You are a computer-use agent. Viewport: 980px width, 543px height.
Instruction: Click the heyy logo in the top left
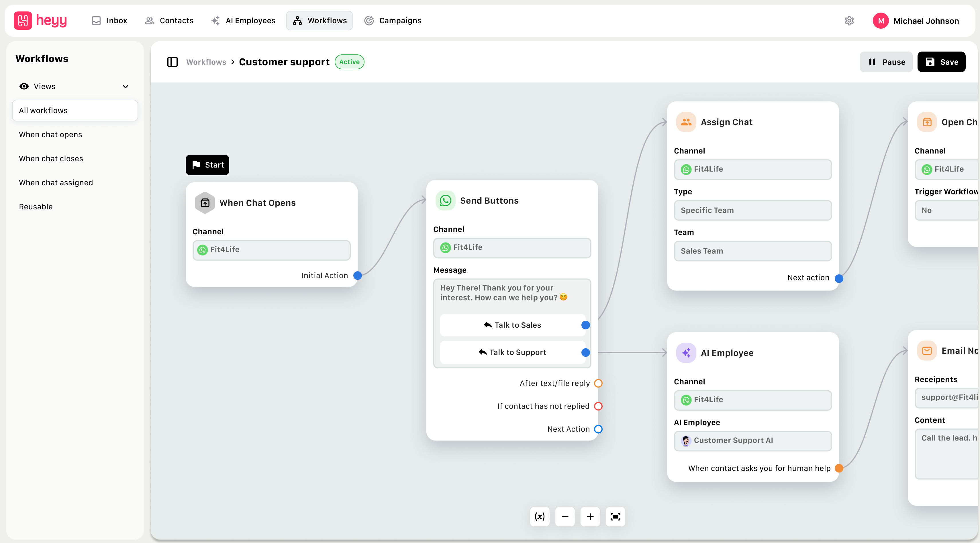[x=40, y=20]
